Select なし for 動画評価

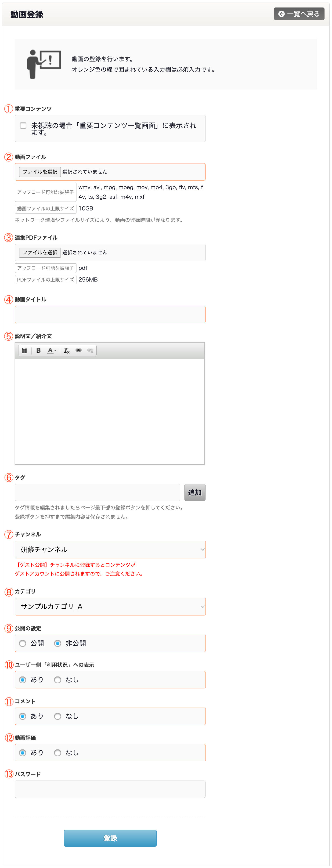[x=58, y=752]
